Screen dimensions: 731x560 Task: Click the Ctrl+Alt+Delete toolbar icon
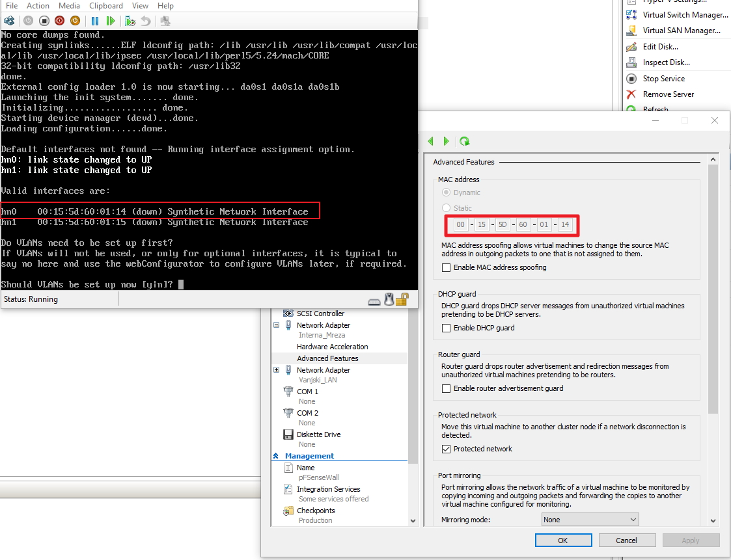(x=9, y=21)
